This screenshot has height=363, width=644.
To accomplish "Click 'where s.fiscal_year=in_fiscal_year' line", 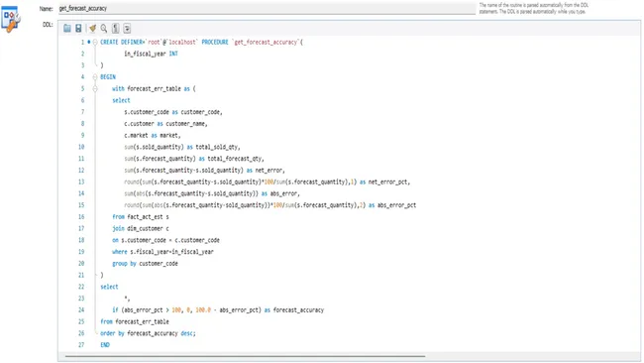I will click(x=163, y=252).
